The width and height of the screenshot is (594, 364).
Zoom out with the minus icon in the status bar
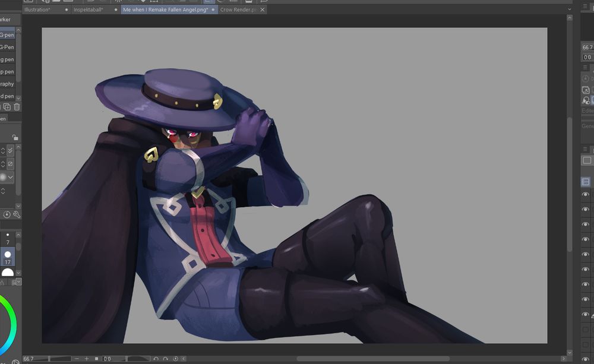tap(77, 359)
